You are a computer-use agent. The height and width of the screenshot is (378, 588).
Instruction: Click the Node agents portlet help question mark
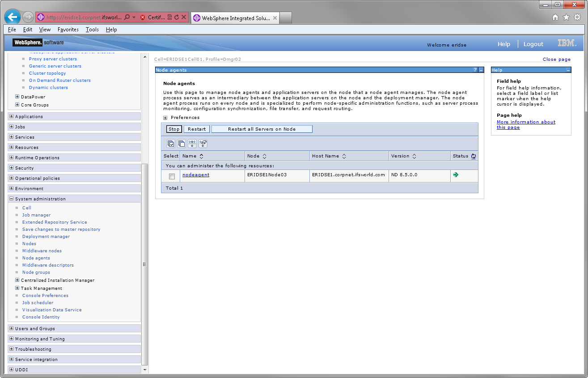[475, 70]
